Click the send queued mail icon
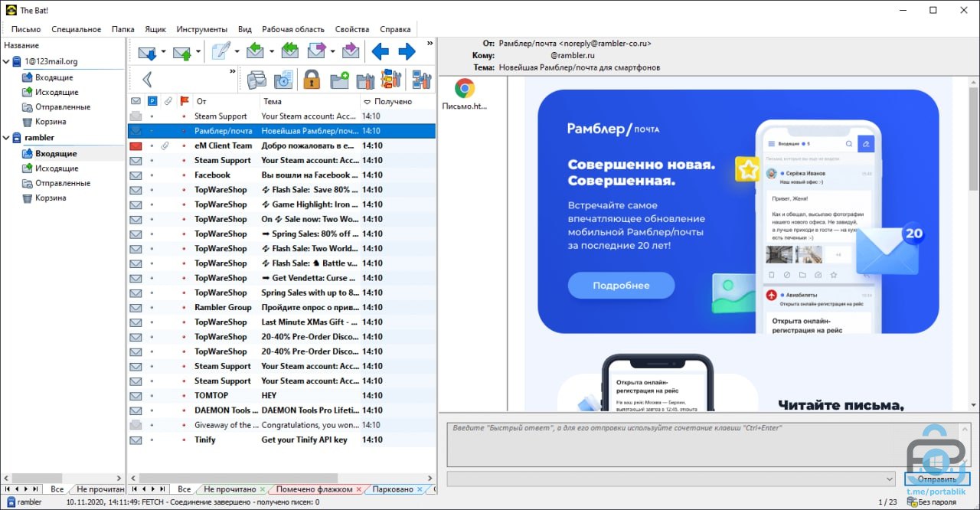 (181, 52)
